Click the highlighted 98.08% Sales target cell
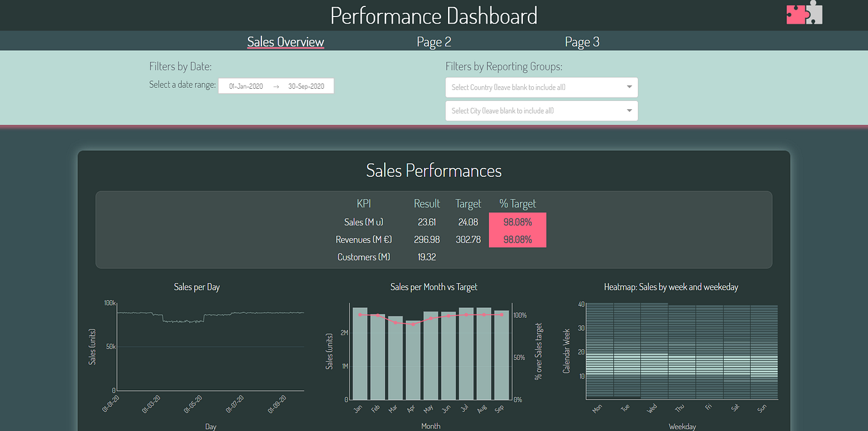This screenshot has height=431, width=868. point(517,222)
